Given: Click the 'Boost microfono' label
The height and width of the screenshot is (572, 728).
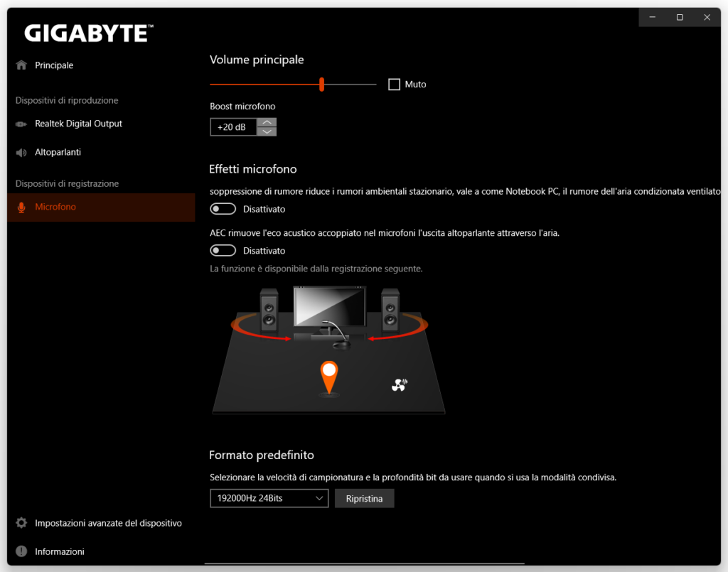Looking at the screenshot, I should (x=242, y=107).
